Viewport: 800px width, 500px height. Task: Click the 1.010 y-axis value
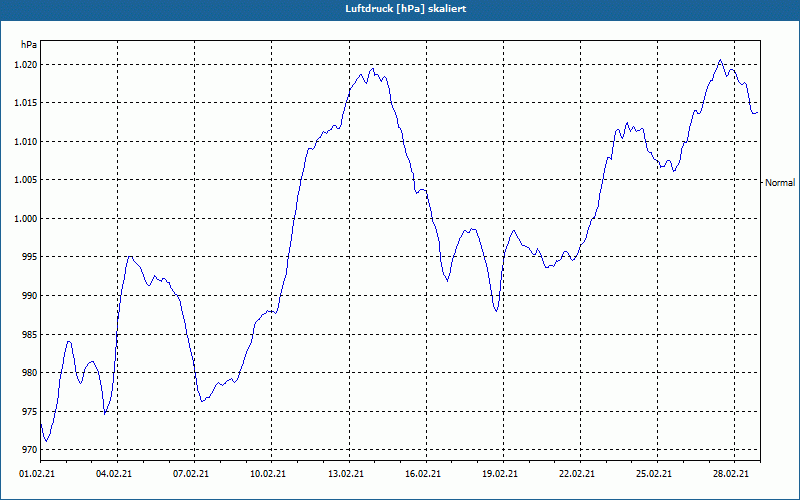(x=26, y=141)
